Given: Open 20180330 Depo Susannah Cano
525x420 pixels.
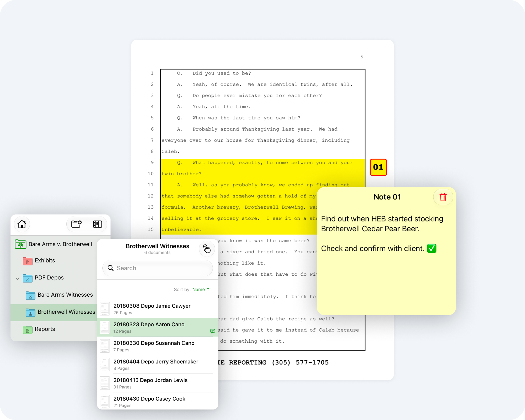Looking at the screenshot, I should pos(157,346).
